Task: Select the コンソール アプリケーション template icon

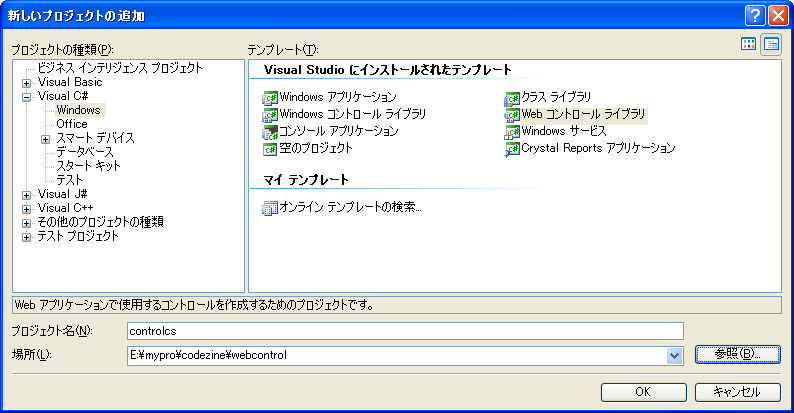Action: [270, 132]
